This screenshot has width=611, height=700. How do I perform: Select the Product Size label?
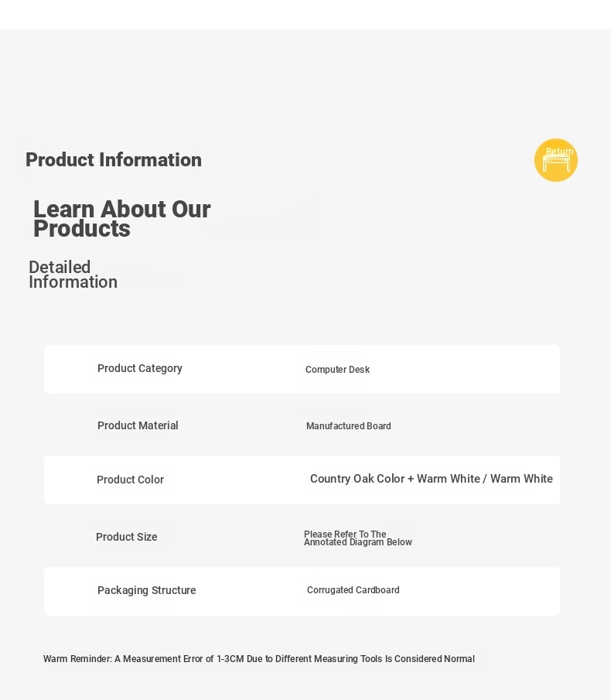(127, 537)
